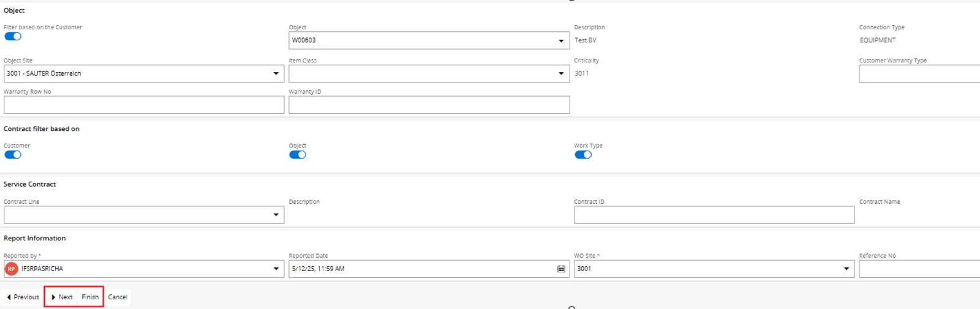Expand the Object W00603 dropdown
Viewport: 980px width, 309px height.
(561, 40)
